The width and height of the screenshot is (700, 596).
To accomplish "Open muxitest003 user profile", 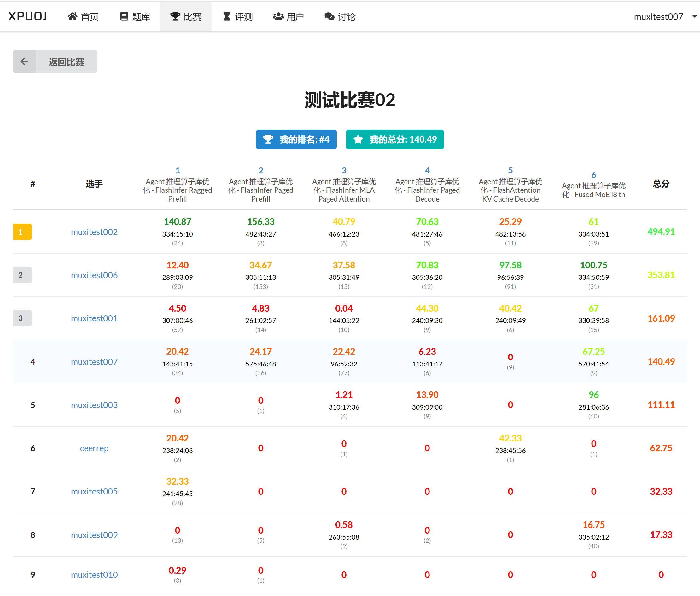I will click(94, 405).
